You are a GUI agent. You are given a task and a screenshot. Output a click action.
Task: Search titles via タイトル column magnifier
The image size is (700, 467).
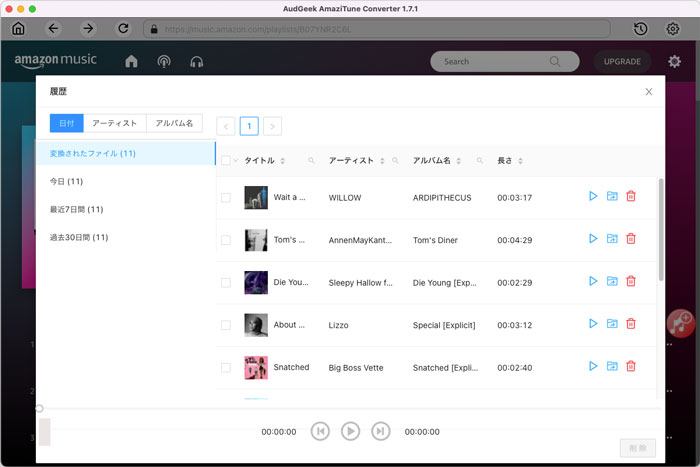coord(311,161)
